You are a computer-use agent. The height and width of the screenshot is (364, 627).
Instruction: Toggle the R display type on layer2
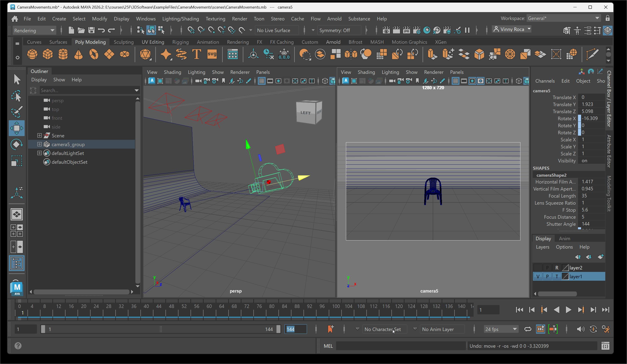557,268
